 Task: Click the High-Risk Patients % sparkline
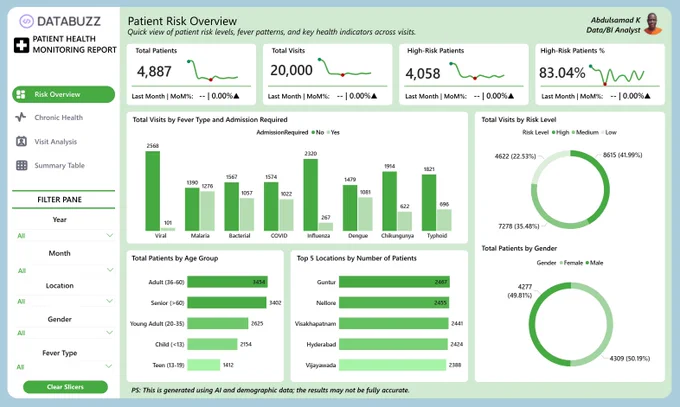click(617, 75)
